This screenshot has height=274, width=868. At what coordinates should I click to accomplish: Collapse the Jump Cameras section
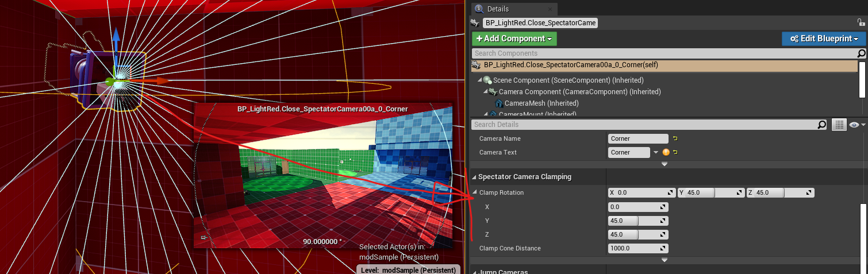pyautogui.click(x=474, y=272)
